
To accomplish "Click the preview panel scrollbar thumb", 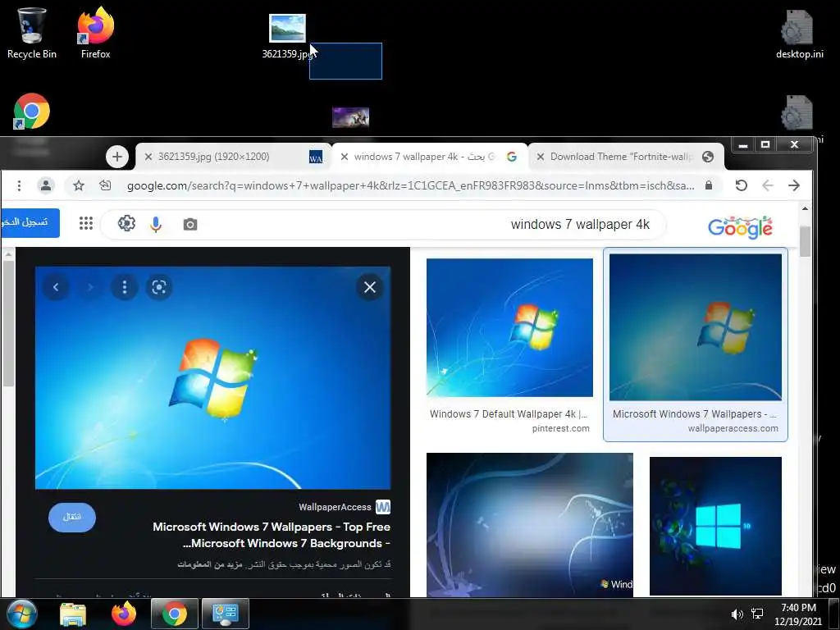I will (x=7, y=323).
